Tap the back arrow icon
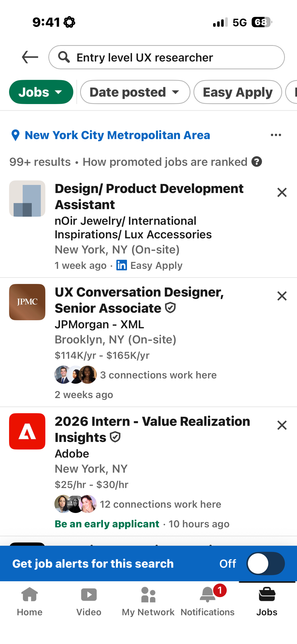Viewport: 297px width, 644px height. [x=30, y=57]
